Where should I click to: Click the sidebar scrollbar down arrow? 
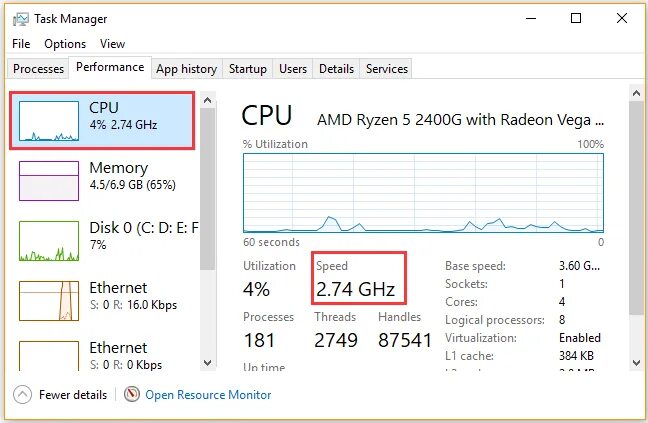click(208, 362)
